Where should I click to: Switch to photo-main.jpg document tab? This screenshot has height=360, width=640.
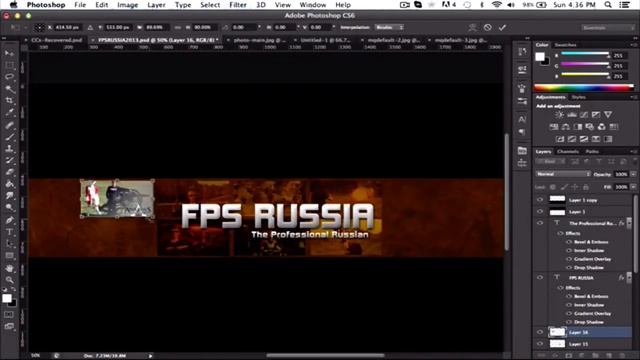pos(260,40)
